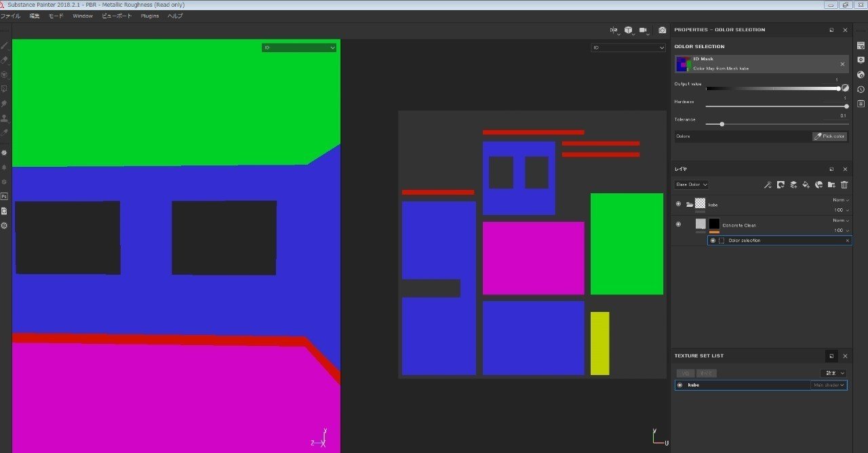Screen dimensions: 868x453
Task: Change Concrete Clean Norm blend mode
Action: (x=841, y=220)
